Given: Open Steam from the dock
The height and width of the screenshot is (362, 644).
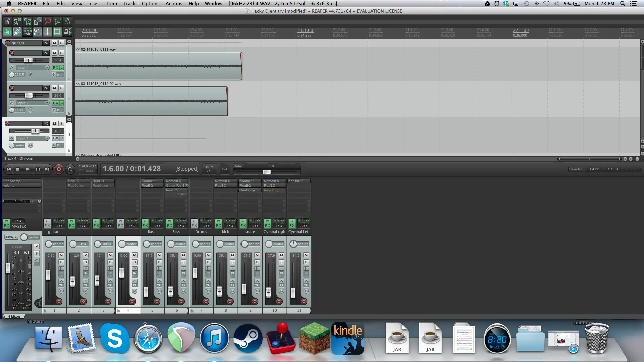Looking at the screenshot, I should point(248,339).
